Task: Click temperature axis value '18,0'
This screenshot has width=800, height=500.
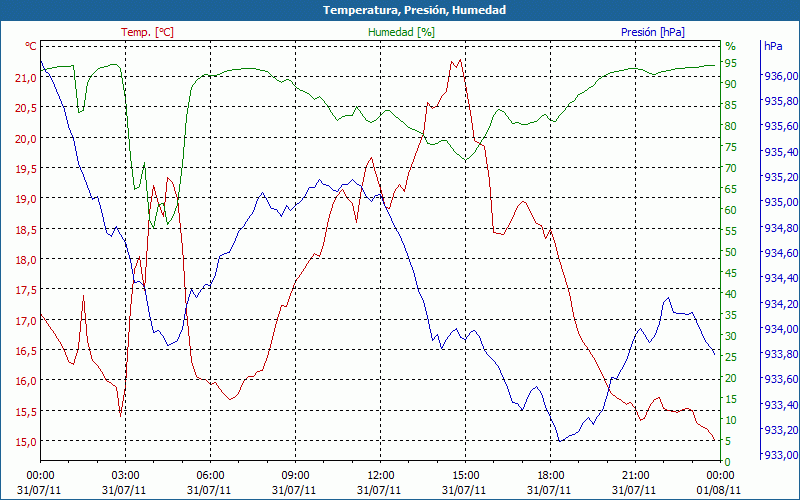Action: pyautogui.click(x=26, y=260)
